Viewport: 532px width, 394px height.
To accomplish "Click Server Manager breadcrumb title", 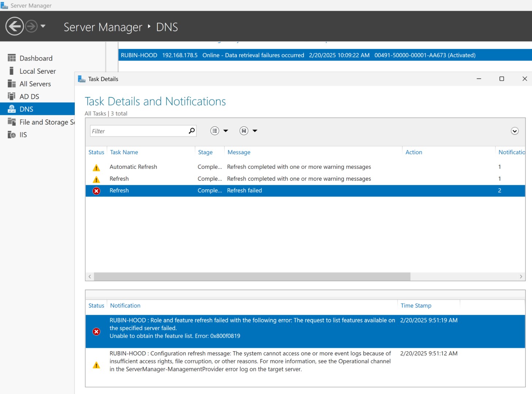I will 103,27.
